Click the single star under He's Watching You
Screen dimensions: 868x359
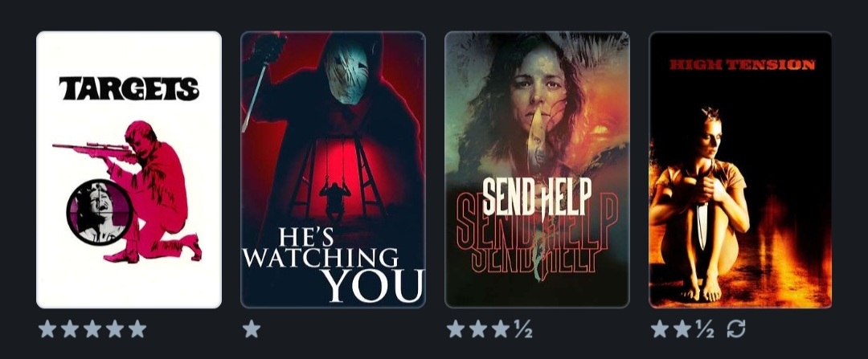(x=252, y=328)
